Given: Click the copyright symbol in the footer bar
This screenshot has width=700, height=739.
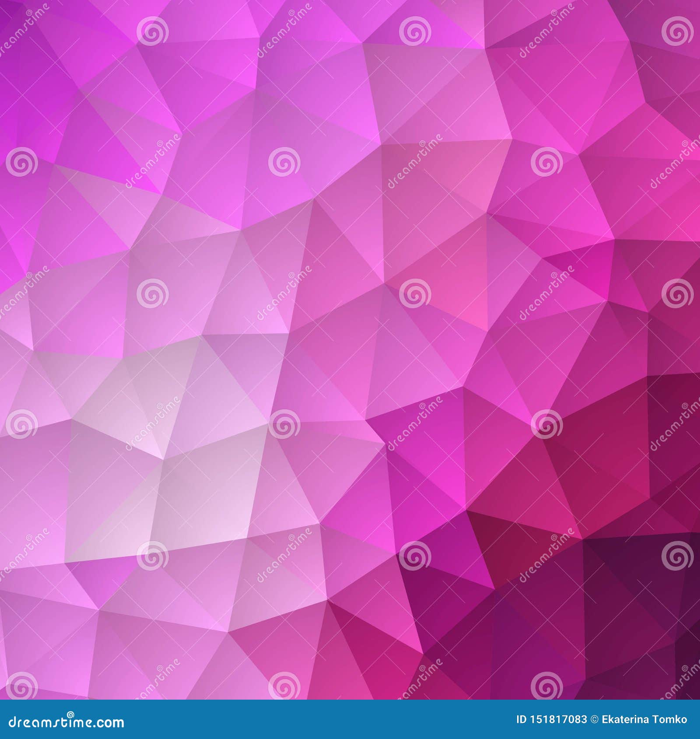Looking at the screenshot, I should point(595,718).
